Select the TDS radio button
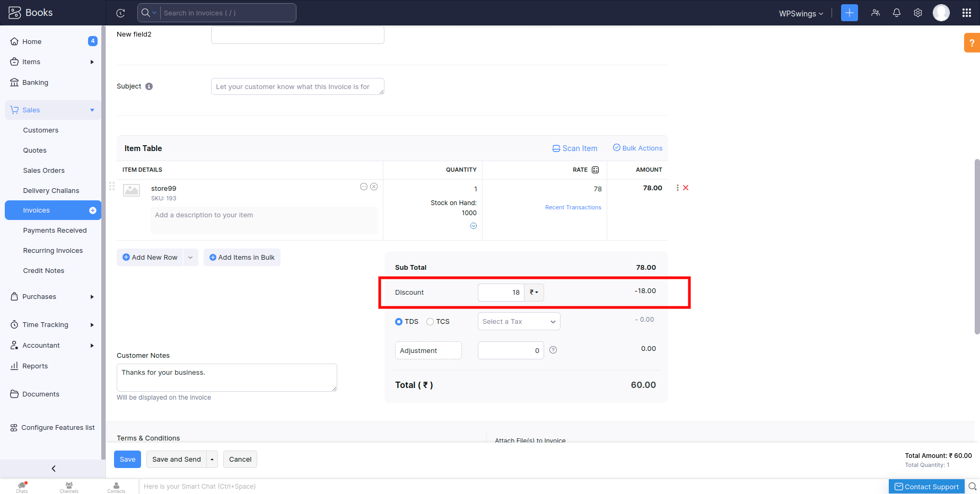Image resolution: width=980 pixels, height=494 pixels. 398,321
